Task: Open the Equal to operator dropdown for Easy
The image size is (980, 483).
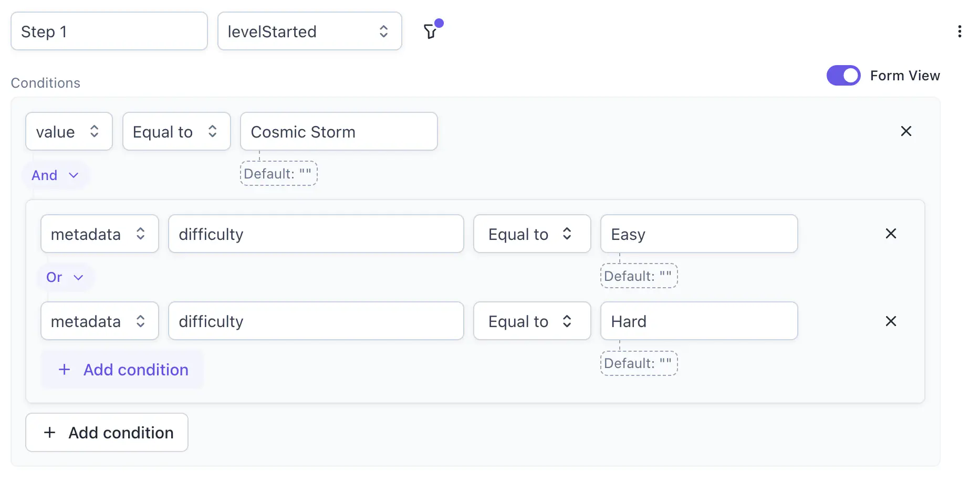Action: [x=531, y=234]
